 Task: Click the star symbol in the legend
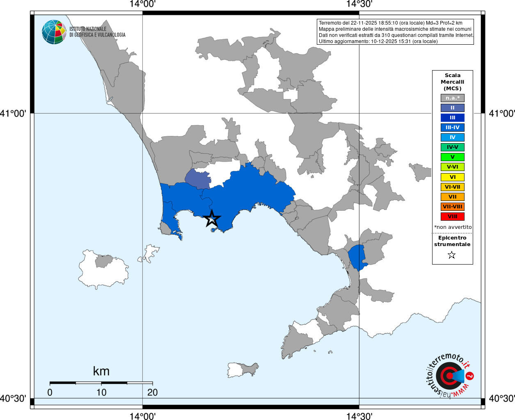[452, 255]
